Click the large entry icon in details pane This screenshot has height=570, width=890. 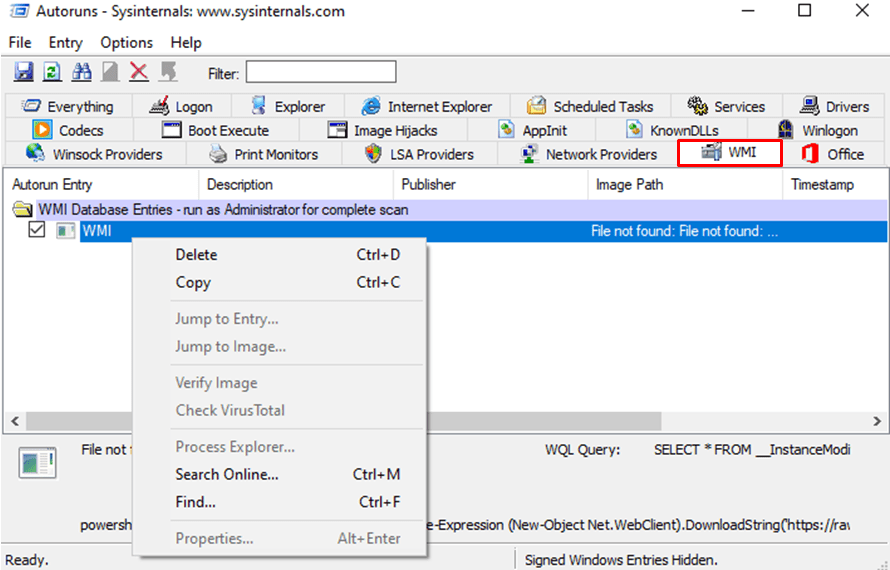pyautogui.click(x=37, y=463)
